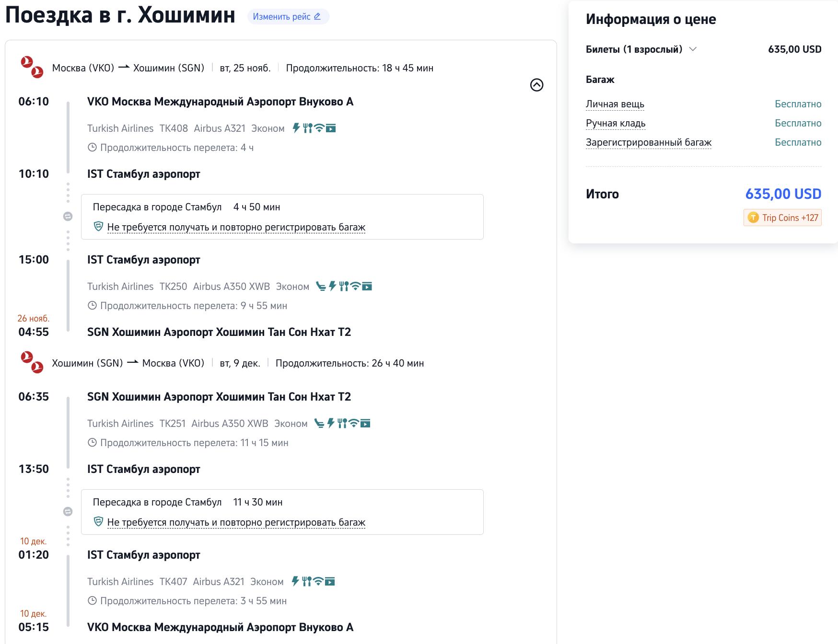Open the Ручная кладь baggage info

tap(616, 123)
